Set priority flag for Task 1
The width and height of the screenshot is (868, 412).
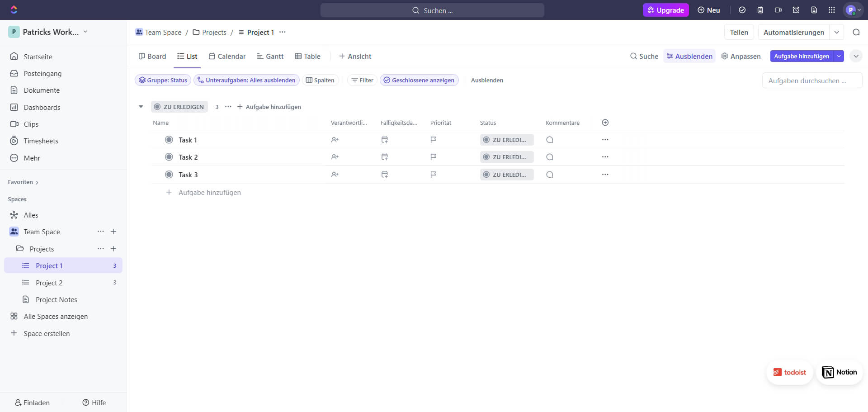(433, 140)
